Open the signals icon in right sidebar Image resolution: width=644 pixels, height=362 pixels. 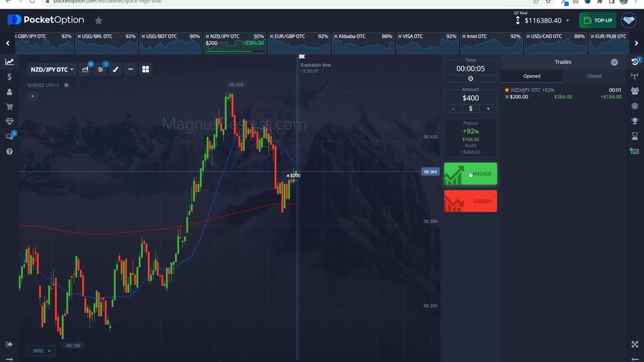pyautogui.click(x=635, y=76)
